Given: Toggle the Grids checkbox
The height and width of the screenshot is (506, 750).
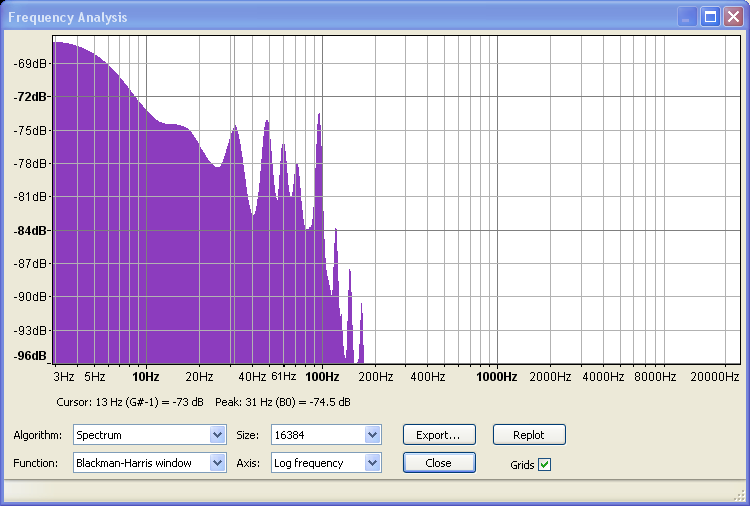Looking at the screenshot, I should pos(544,464).
